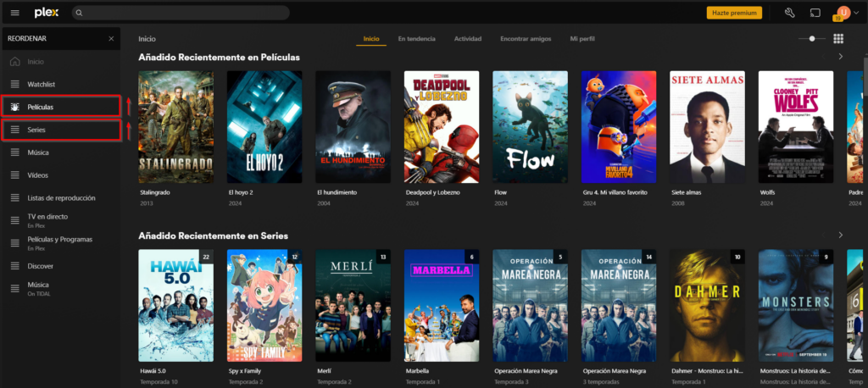868x388 pixels.
Task: Click the move handle next to Películas
Action: [15, 106]
